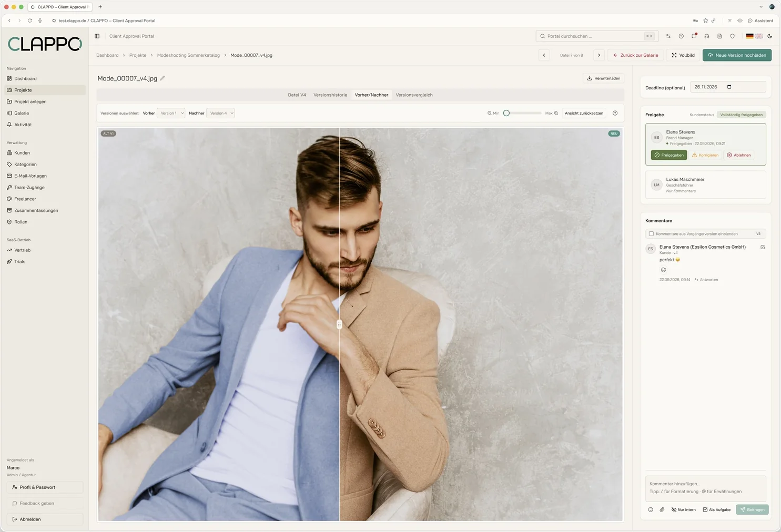Screen dimensions: 781x532
Task: Toggle Nur intern comment visibility
Action: pos(684,509)
